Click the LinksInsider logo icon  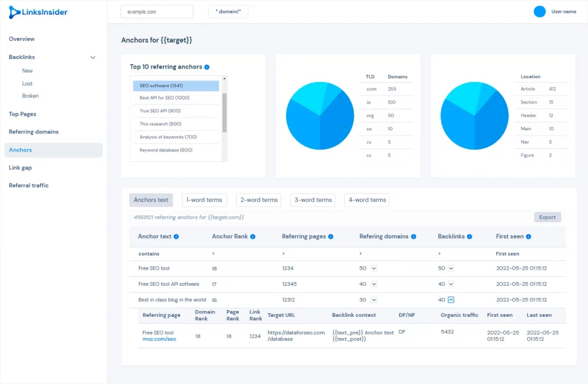pos(14,12)
